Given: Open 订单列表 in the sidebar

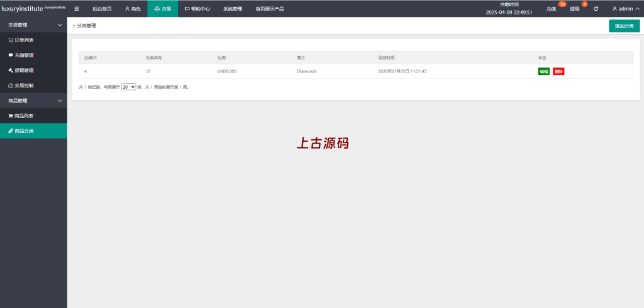Looking at the screenshot, I should (33, 40).
